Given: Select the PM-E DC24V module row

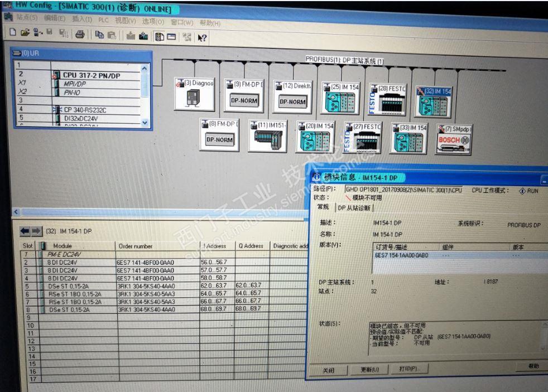Looking at the screenshot, I should pos(164,254).
